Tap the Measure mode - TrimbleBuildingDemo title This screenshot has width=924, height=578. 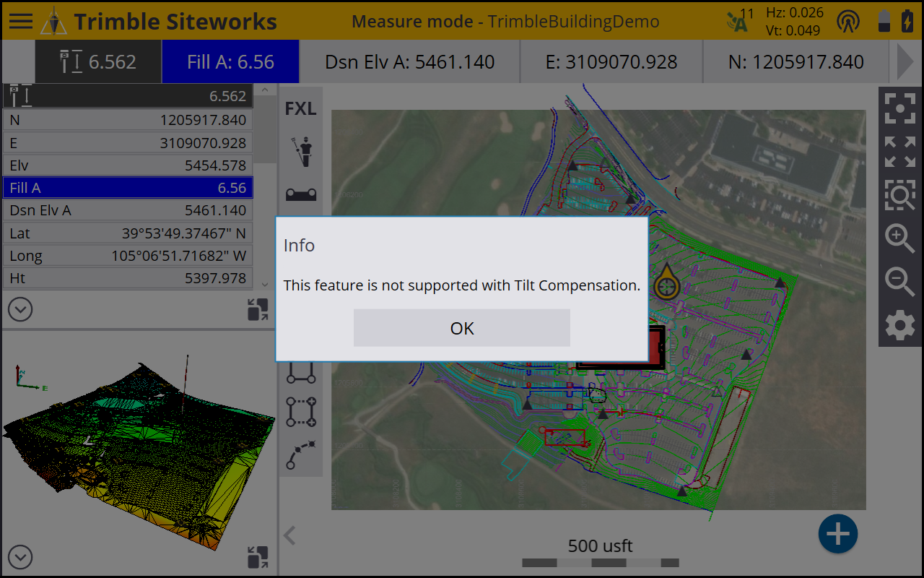point(505,21)
